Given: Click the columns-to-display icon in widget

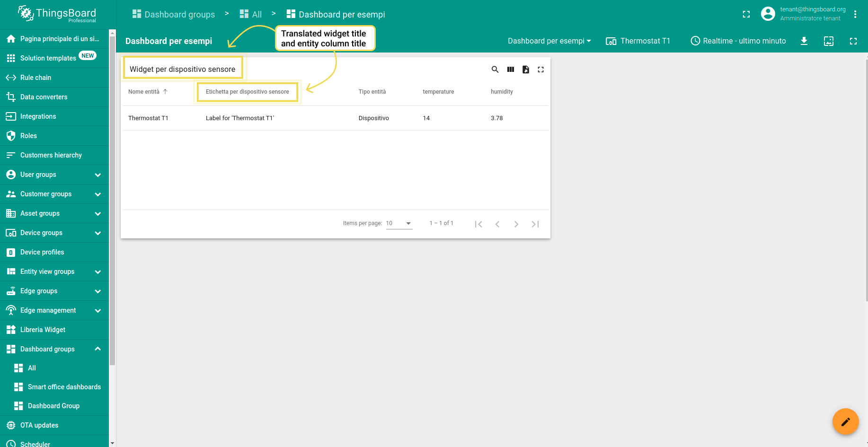Looking at the screenshot, I should [510, 70].
